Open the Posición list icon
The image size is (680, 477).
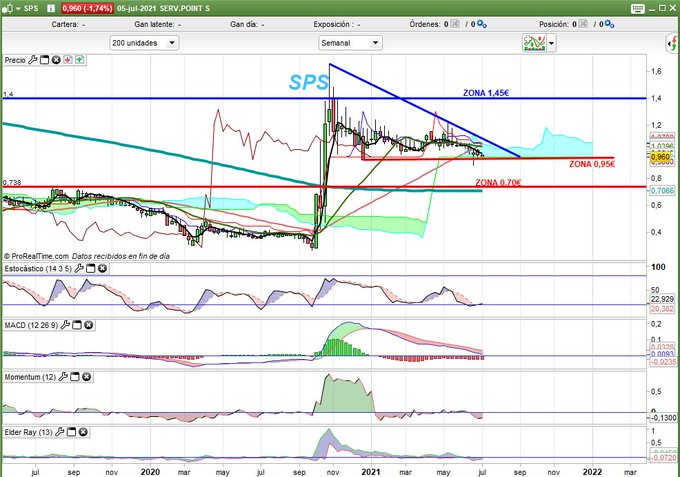(583, 24)
